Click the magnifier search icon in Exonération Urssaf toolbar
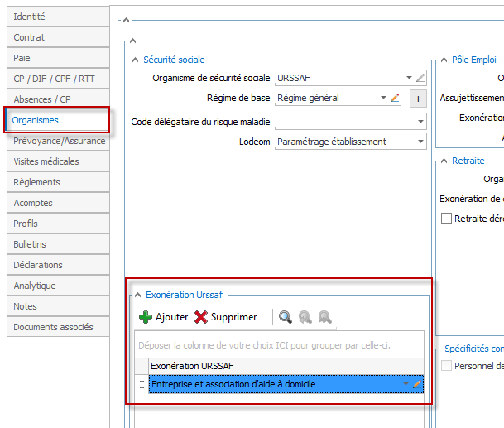504x428 pixels. [x=286, y=317]
